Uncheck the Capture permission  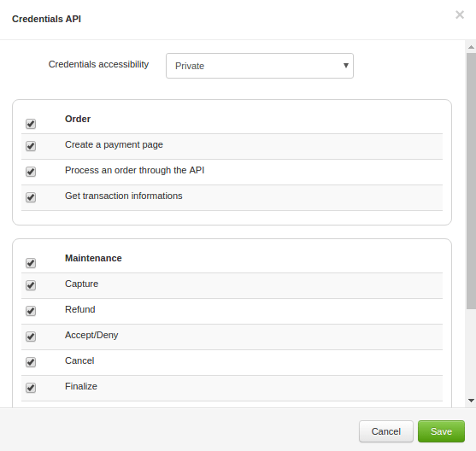pyautogui.click(x=31, y=285)
